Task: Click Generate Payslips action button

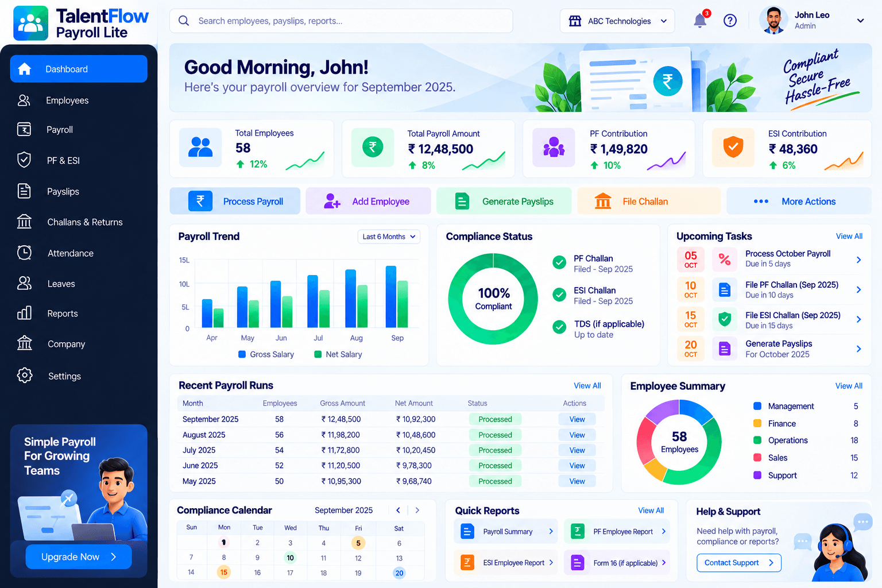Action: click(x=504, y=201)
